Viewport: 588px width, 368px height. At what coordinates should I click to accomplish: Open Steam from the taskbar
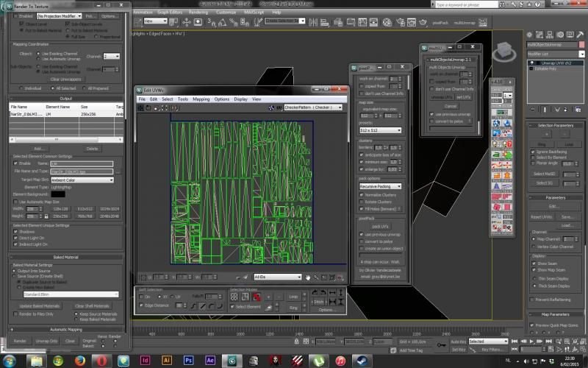pos(362,361)
